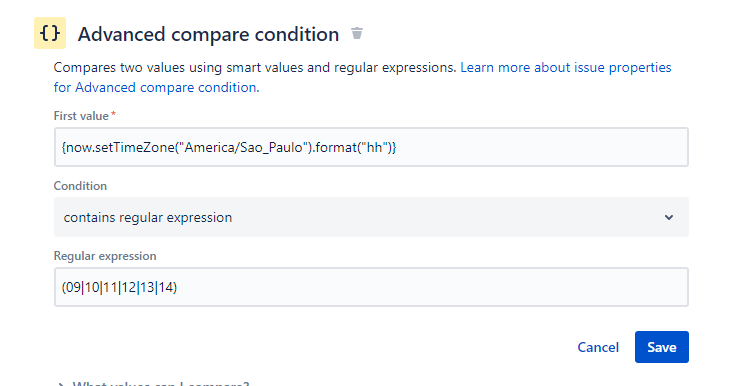Focus the First value smart value field
Screen dimensions: 750x386
point(371,147)
